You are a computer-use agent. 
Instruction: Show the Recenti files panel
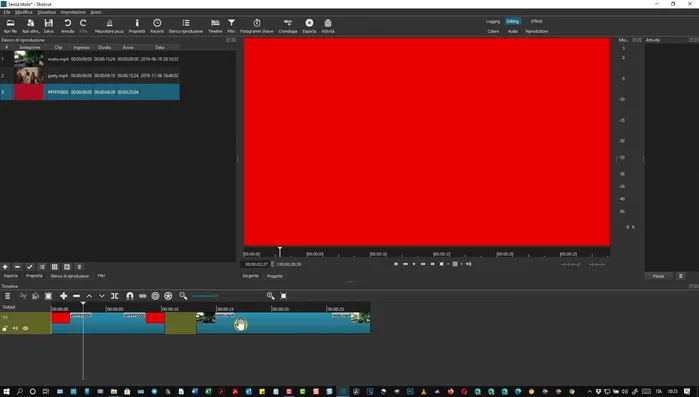pyautogui.click(x=157, y=26)
